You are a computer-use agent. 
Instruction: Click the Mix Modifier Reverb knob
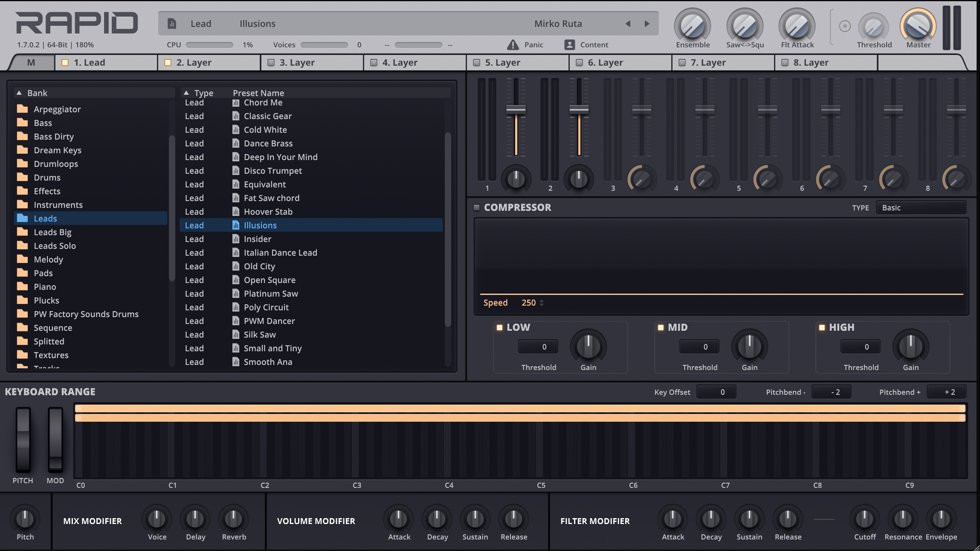(233, 519)
